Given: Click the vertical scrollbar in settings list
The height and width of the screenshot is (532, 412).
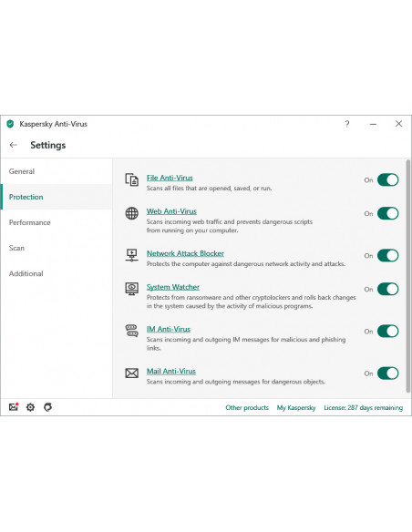Looking at the screenshot, I should pyautogui.click(x=408, y=276).
